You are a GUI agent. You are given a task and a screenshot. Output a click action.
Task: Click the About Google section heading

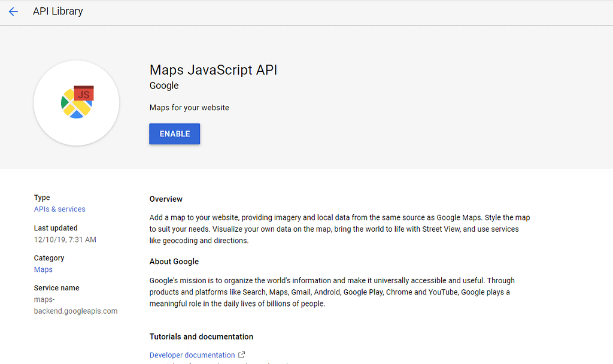click(x=174, y=262)
